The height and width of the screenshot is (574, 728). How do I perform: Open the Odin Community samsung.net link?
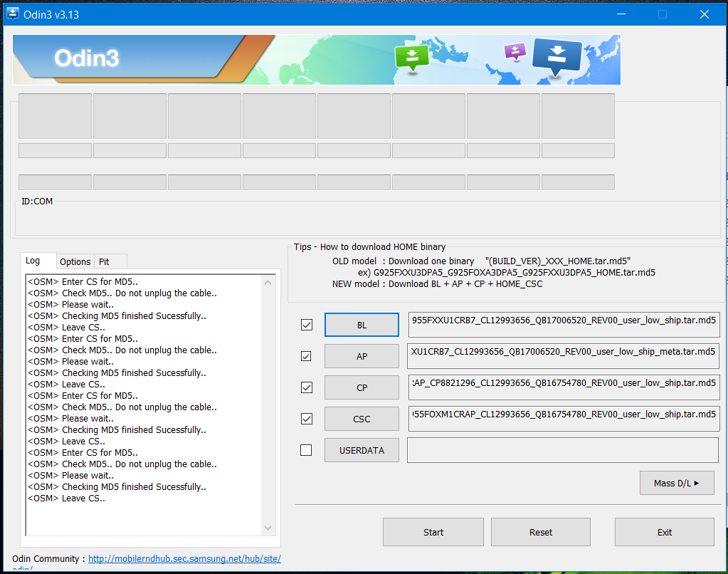(184, 559)
